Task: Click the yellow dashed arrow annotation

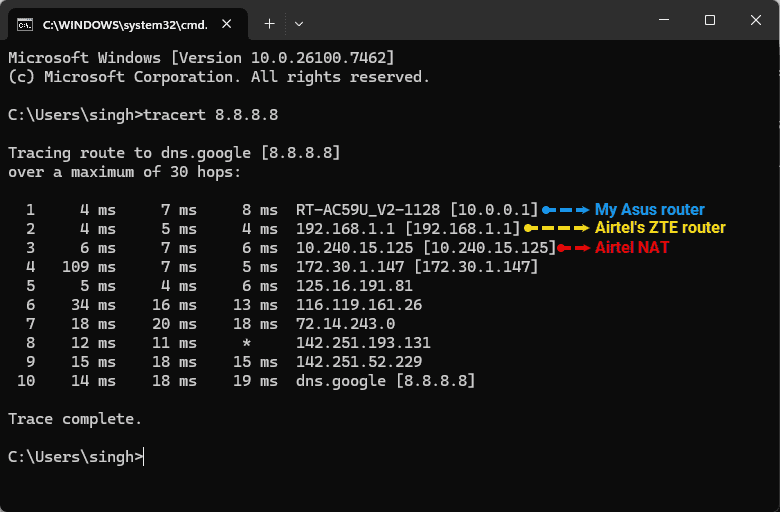Action: pos(557,228)
